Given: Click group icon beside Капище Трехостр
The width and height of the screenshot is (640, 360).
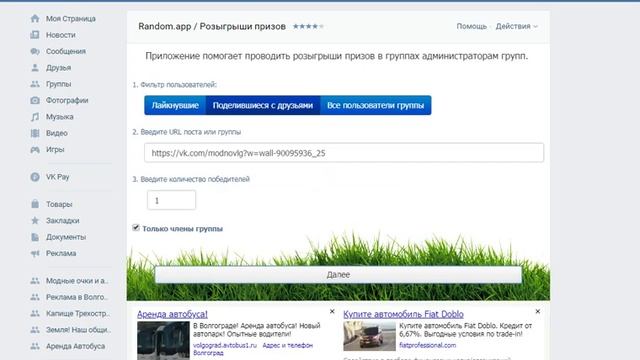Looking at the screenshot, I should tap(35, 313).
